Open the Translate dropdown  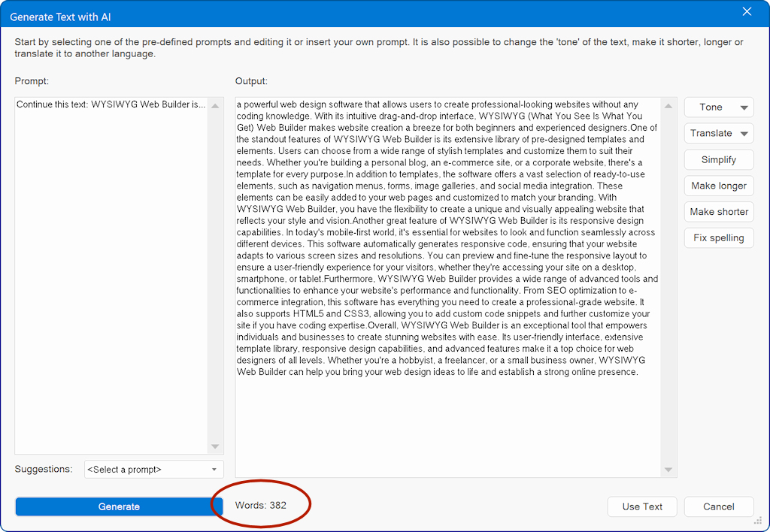[x=719, y=133]
